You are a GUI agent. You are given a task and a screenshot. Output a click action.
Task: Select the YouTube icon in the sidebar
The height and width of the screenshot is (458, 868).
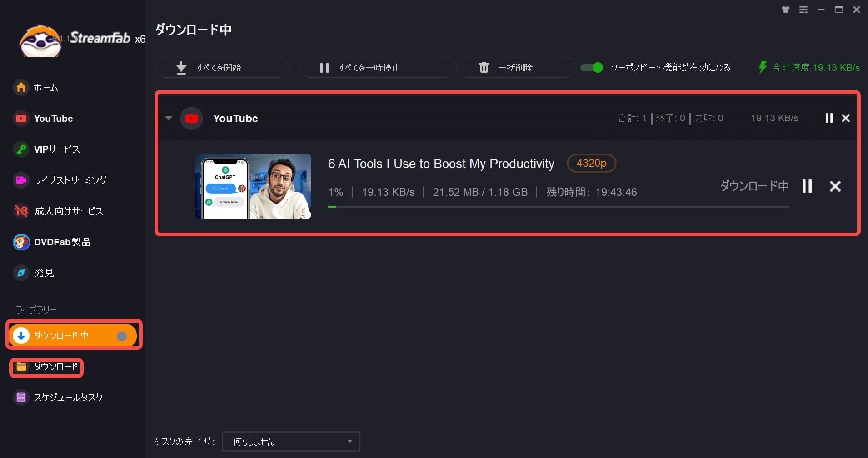click(21, 119)
